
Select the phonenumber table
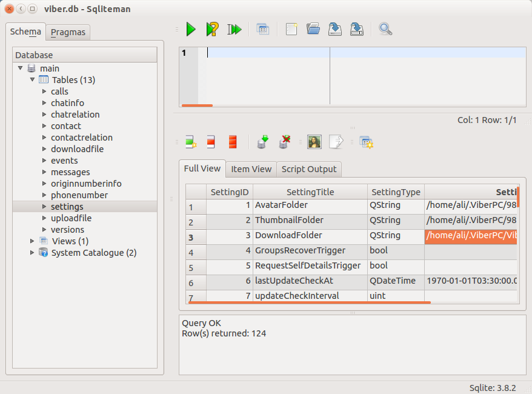pyautogui.click(x=79, y=195)
